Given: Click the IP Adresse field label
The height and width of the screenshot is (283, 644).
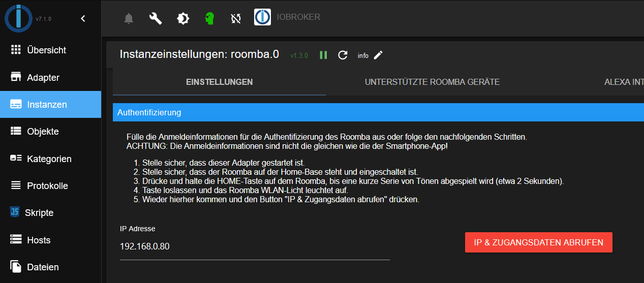Looking at the screenshot, I should coord(137,229).
